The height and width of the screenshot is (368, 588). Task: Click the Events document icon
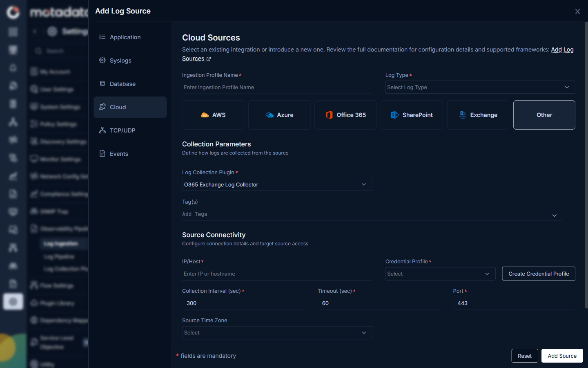pyautogui.click(x=102, y=153)
